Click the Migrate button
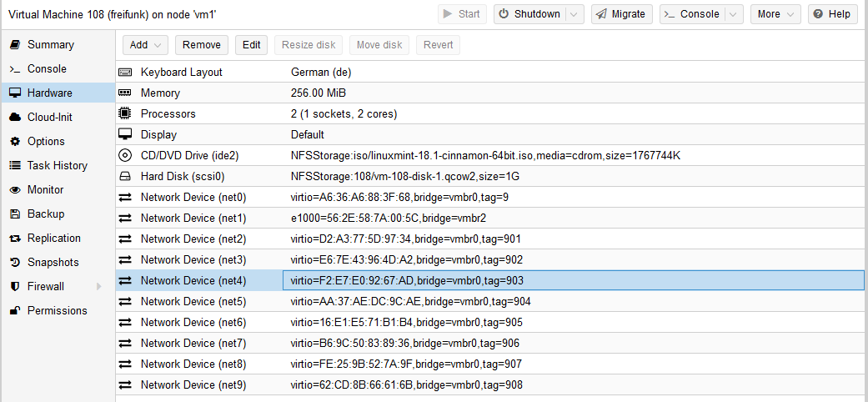This screenshot has width=868, height=402. tap(622, 14)
